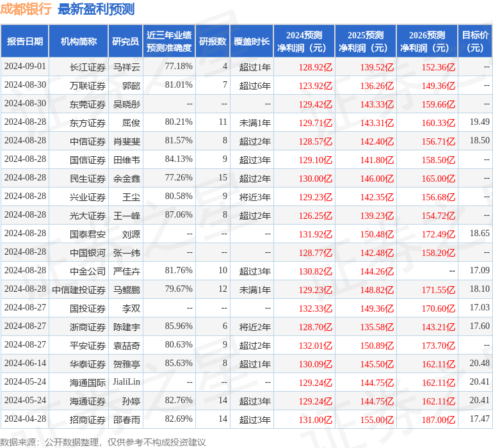Click the 2024-09-01 report date cell
This screenshot has width=493, height=448.
pos(25,67)
